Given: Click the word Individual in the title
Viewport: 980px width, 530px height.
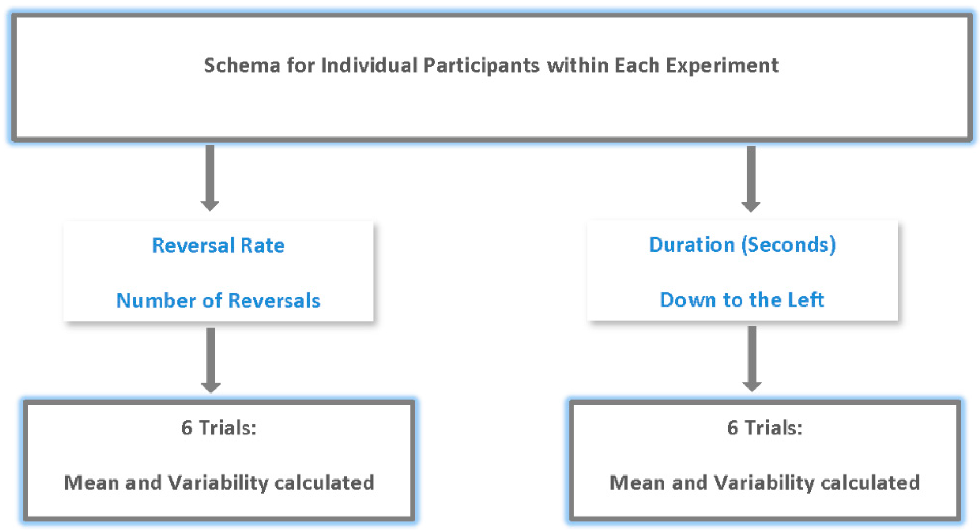Looking at the screenshot, I should tap(369, 66).
